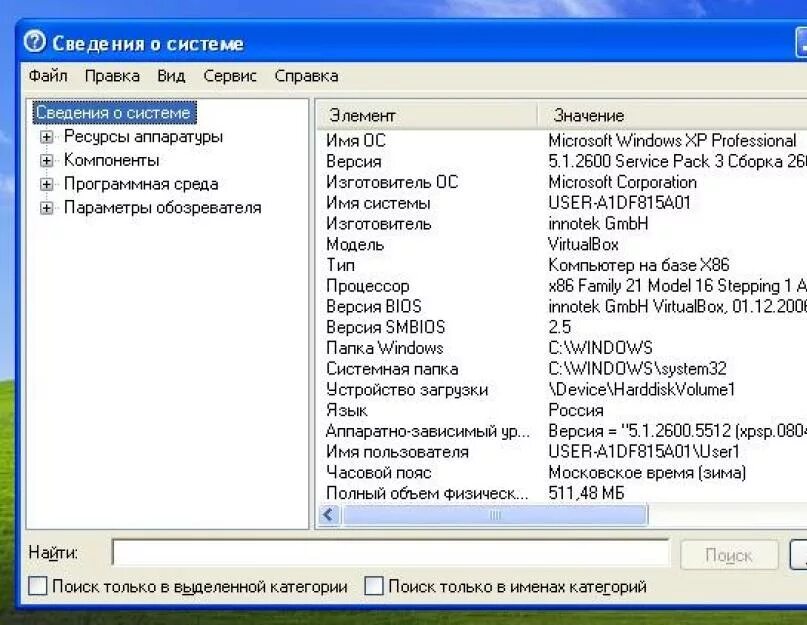Open the Файл menu
807x625 pixels.
coord(48,76)
